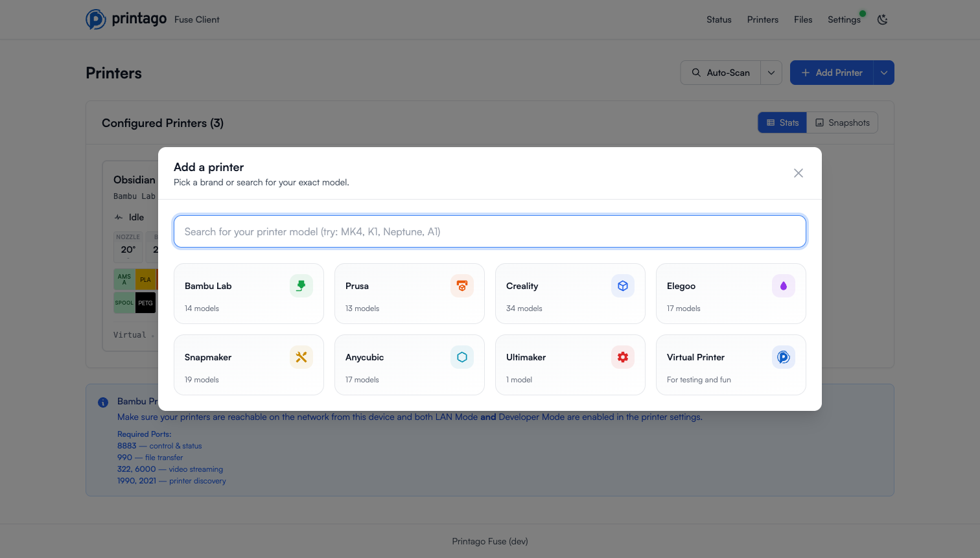Close the Add a printer dialog

[x=799, y=173]
